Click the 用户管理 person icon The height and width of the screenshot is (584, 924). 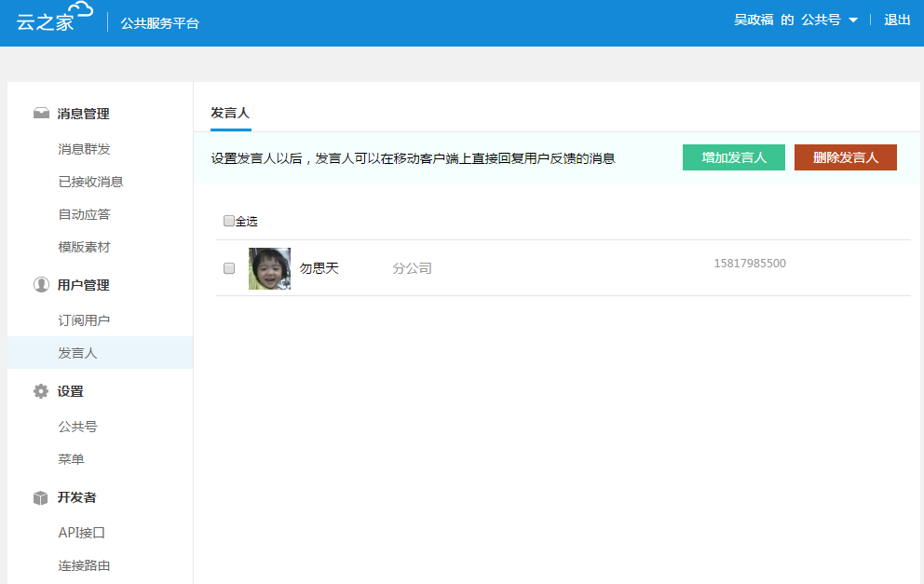(x=41, y=285)
